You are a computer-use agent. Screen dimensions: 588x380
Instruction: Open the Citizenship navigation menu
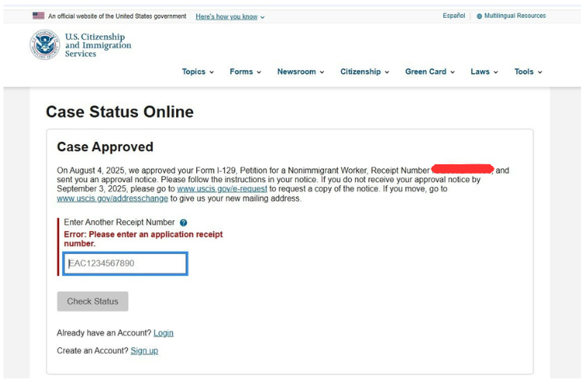364,72
